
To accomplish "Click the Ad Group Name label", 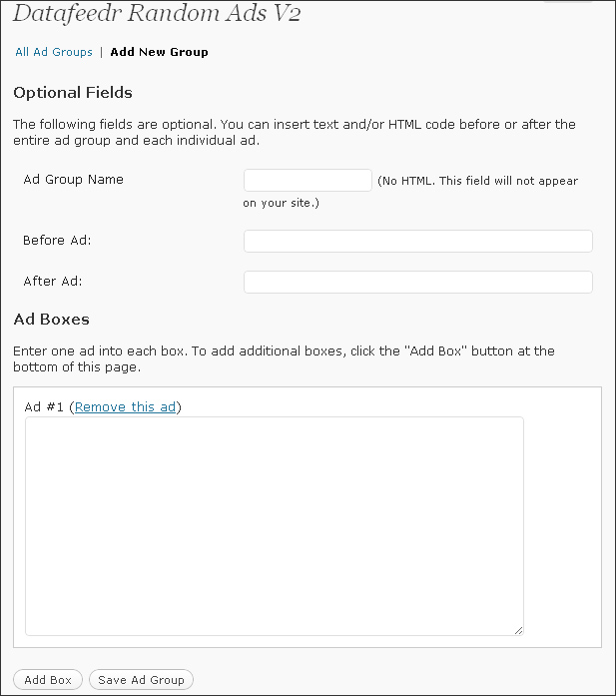I will click(73, 180).
